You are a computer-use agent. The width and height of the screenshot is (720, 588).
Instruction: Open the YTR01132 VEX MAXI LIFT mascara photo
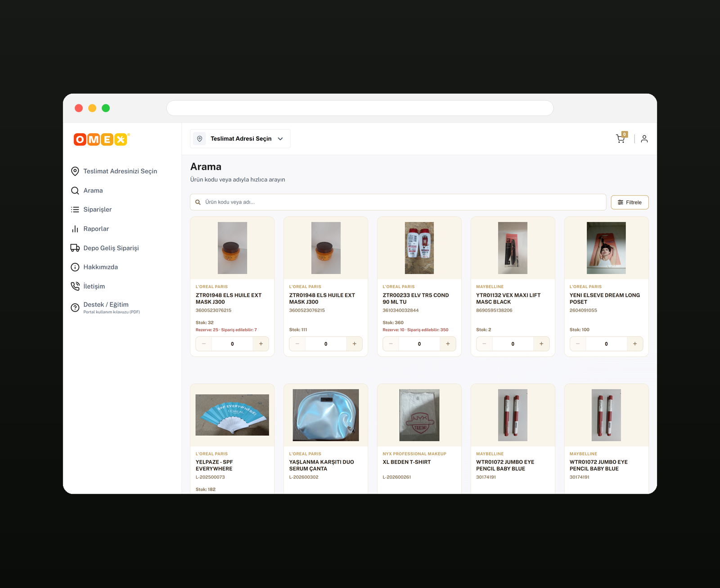pos(513,248)
